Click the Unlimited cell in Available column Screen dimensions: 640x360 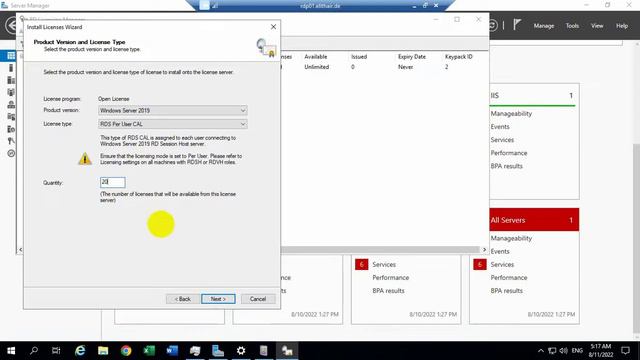(x=316, y=67)
